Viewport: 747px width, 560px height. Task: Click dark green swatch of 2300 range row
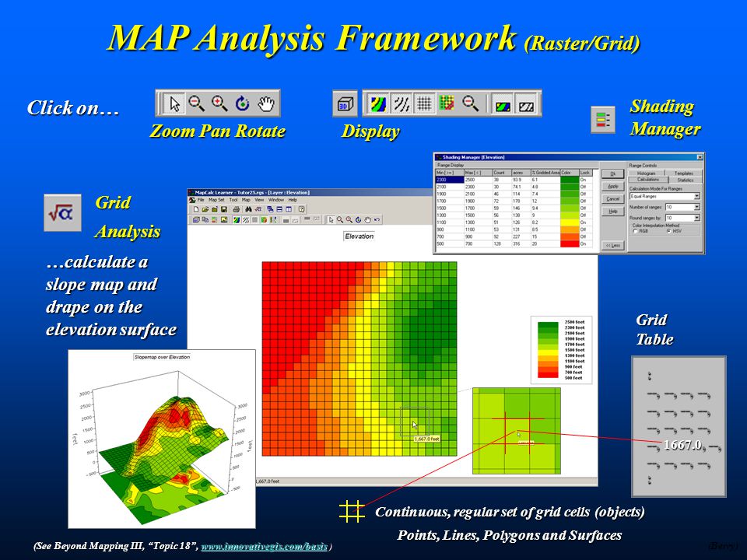tap(570, 180)
